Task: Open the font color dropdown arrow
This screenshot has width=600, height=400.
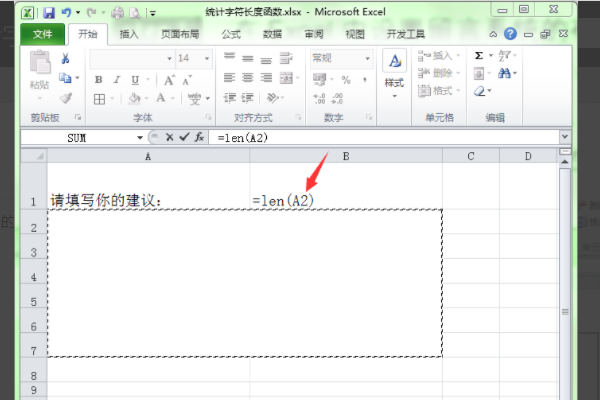Action: (x=173, y=99)
